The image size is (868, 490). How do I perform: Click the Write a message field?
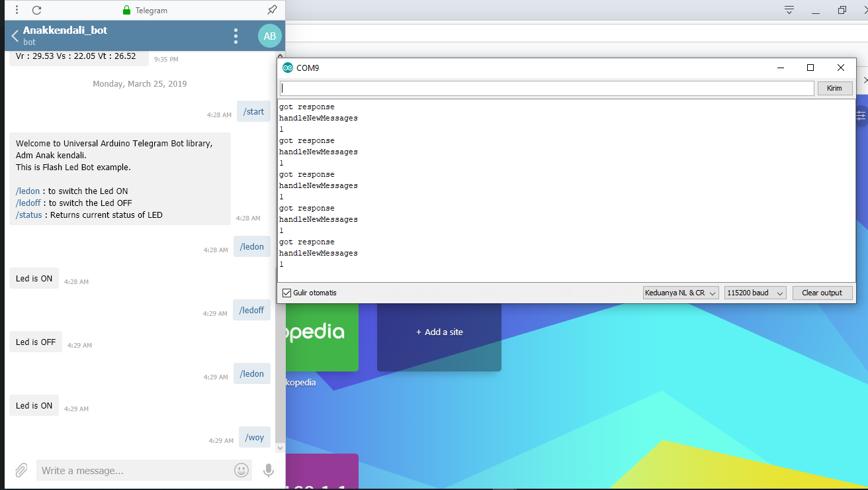[134, 470]
